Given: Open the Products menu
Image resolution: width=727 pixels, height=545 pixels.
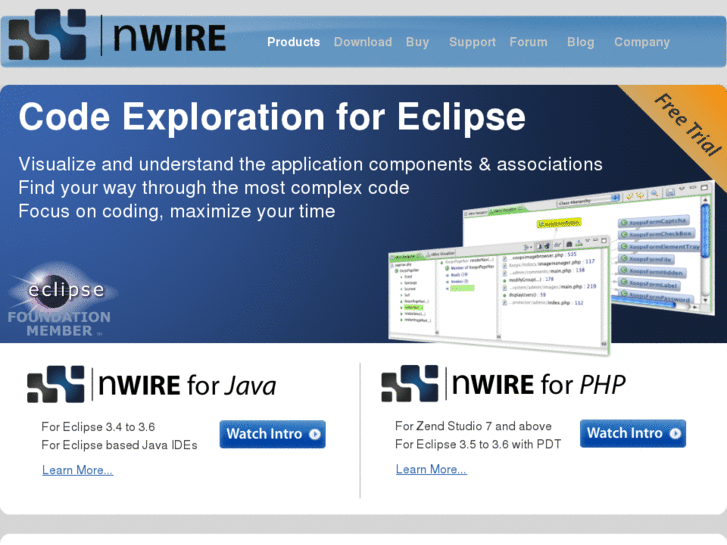Looking at the screenshot, I should click(293, 42).
